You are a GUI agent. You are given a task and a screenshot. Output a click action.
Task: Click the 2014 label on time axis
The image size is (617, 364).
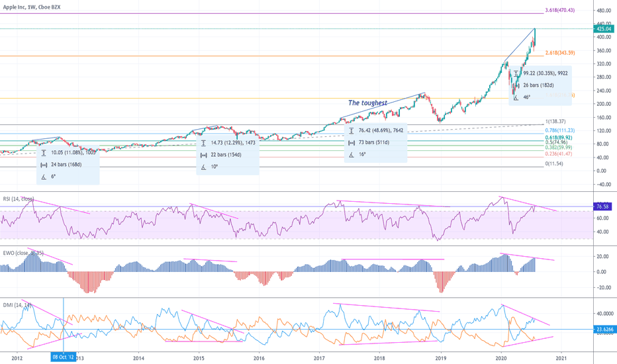pos(138,358)
